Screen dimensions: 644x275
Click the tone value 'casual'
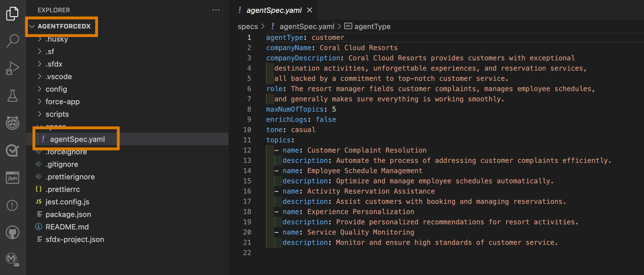303,130
